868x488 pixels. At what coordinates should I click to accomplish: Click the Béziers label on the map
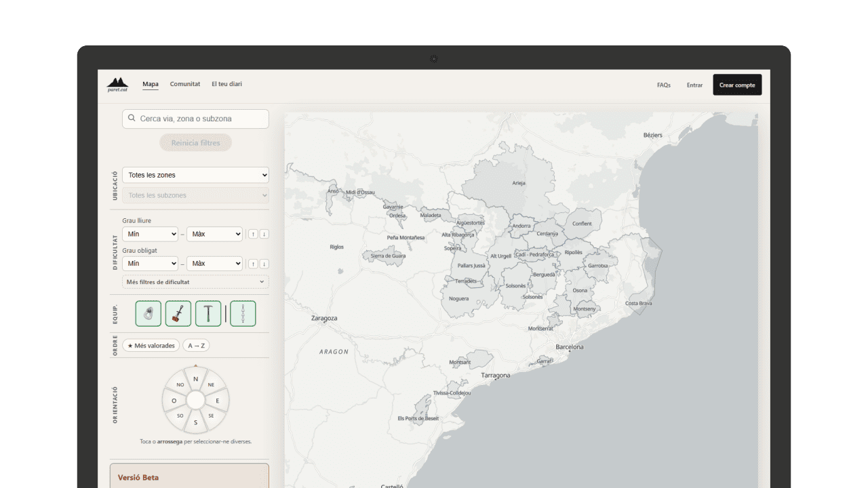point(653,135)
